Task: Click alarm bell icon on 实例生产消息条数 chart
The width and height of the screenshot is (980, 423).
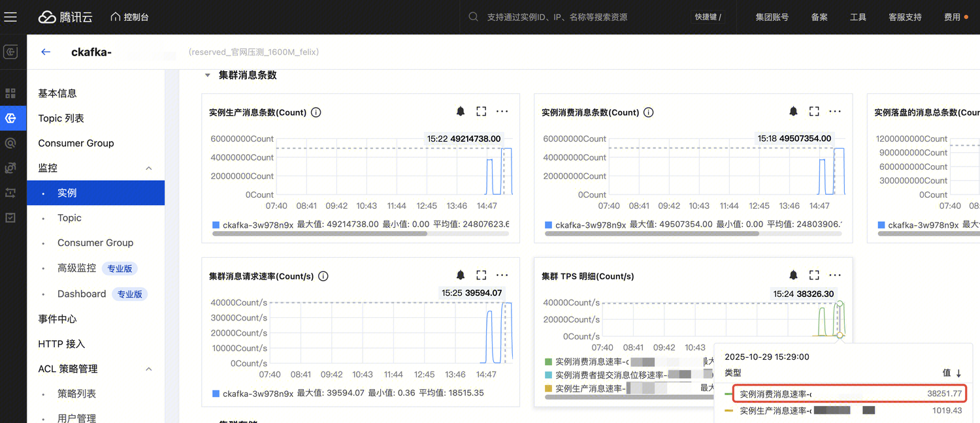Action: (x=461, y=112)
